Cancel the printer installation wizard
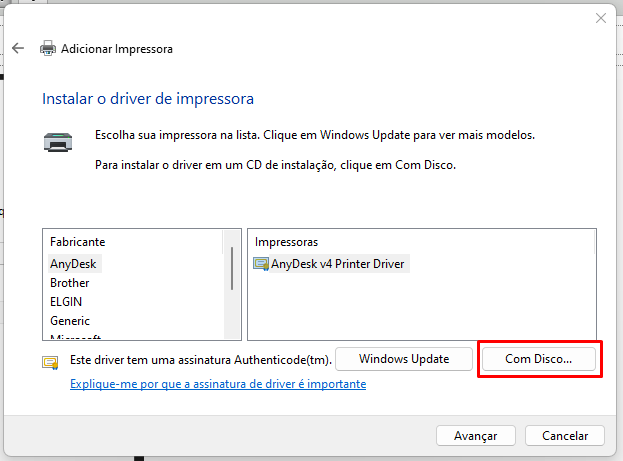The width and height of the screenshot is (623, 461). click(x=565, y=436)
